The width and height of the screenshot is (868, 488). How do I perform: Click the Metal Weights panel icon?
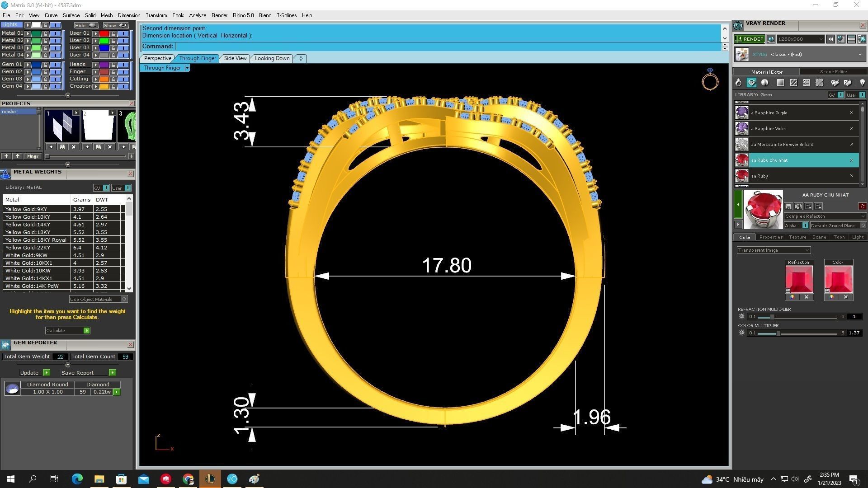[x=5, y=174]
